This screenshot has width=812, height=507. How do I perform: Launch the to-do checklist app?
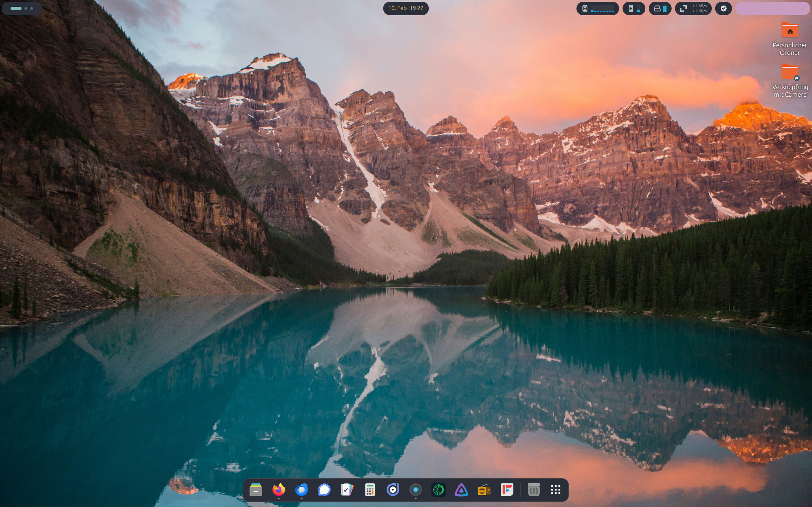[x=347, y=490]
